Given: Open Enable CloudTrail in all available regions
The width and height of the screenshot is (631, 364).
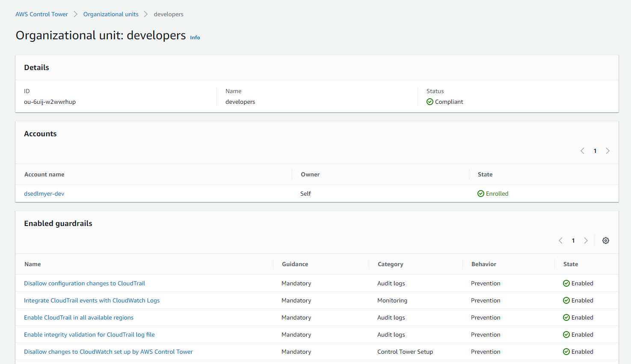Looking at the screenshot, I should point(79,317).
